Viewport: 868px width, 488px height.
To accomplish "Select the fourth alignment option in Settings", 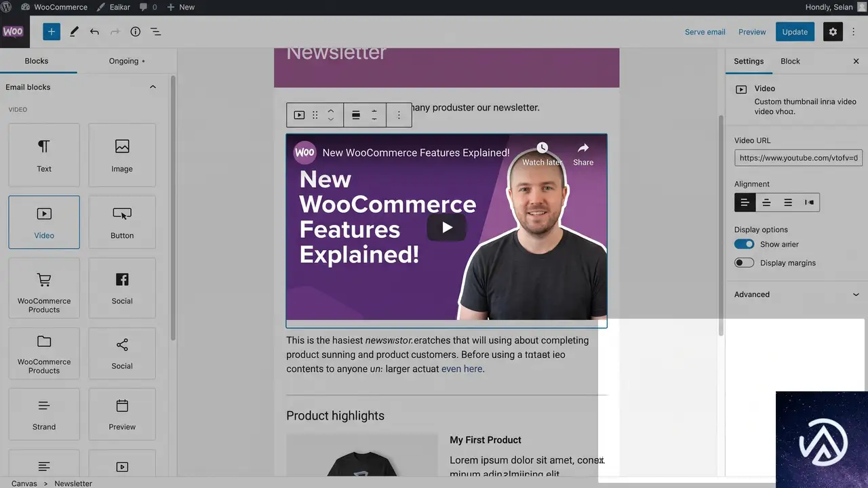I will 809,203.
